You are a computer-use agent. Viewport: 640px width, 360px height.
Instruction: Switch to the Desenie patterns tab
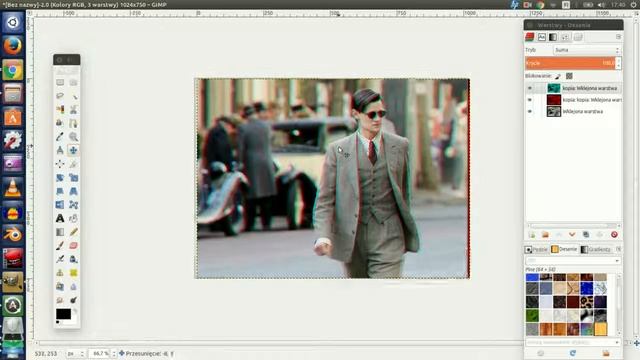pos(564,249)
